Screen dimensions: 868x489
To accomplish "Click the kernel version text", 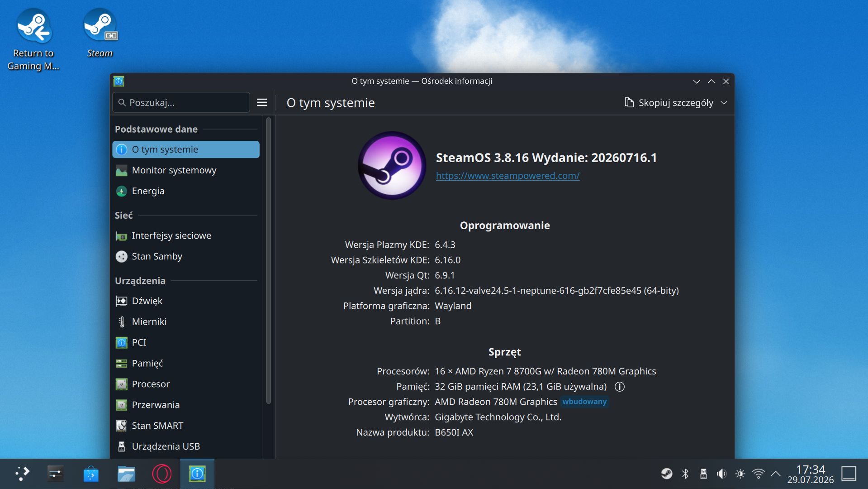I will tap(557, 291).
